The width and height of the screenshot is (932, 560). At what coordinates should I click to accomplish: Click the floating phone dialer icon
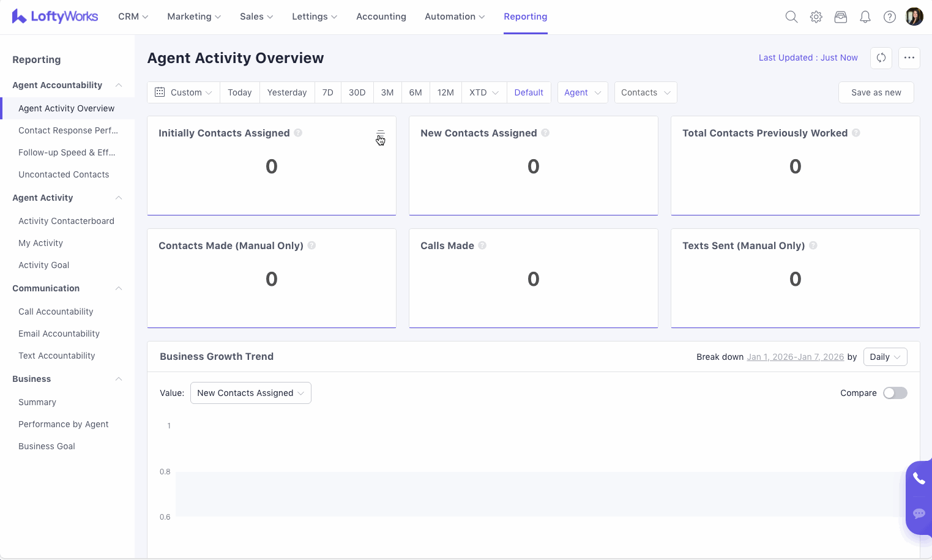pos(919,479)
